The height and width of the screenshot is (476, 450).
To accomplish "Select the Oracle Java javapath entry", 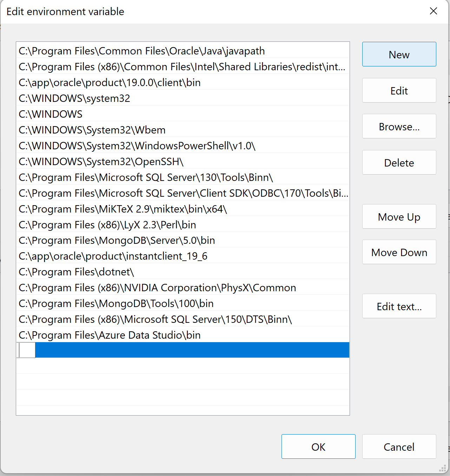I will tap(183, 51).
